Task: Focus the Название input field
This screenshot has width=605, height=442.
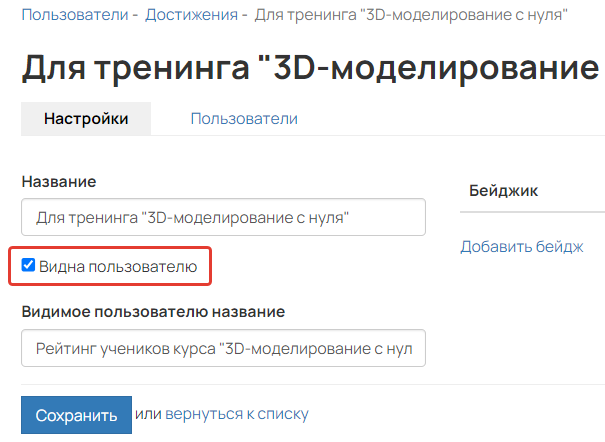Action: coord(223,217)
